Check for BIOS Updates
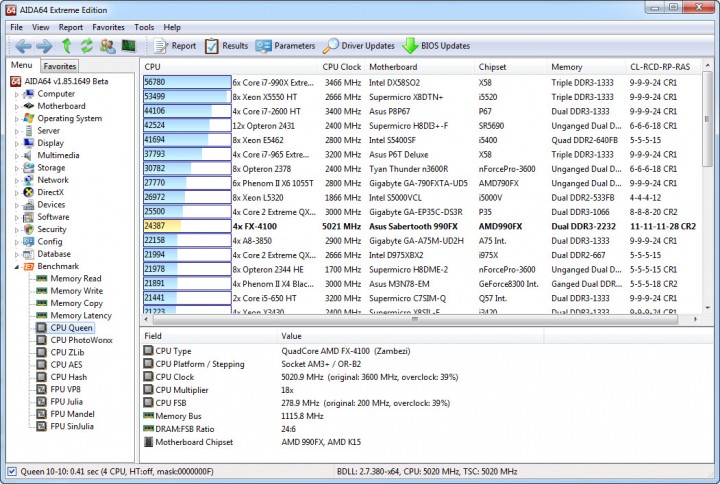The image size is (720, 484). (x=436, y=46)
